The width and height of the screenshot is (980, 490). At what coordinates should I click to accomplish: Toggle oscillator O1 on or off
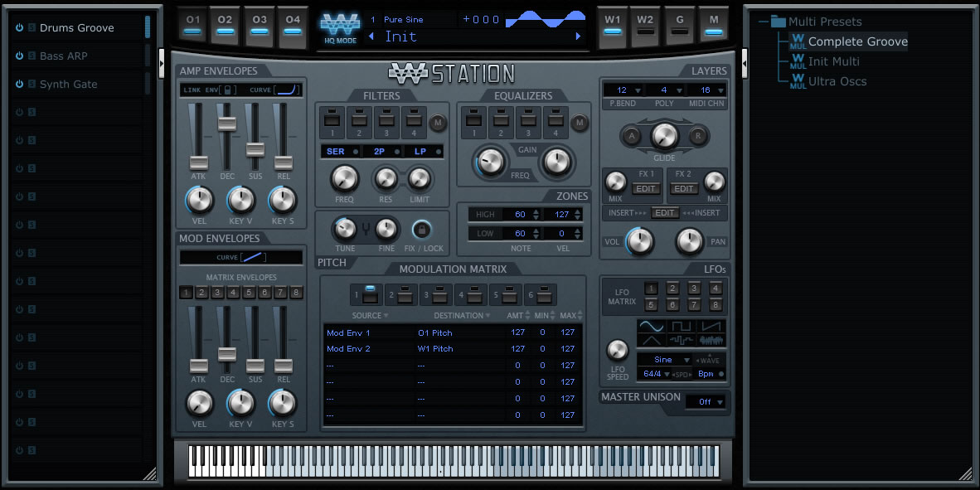point(193,25)
